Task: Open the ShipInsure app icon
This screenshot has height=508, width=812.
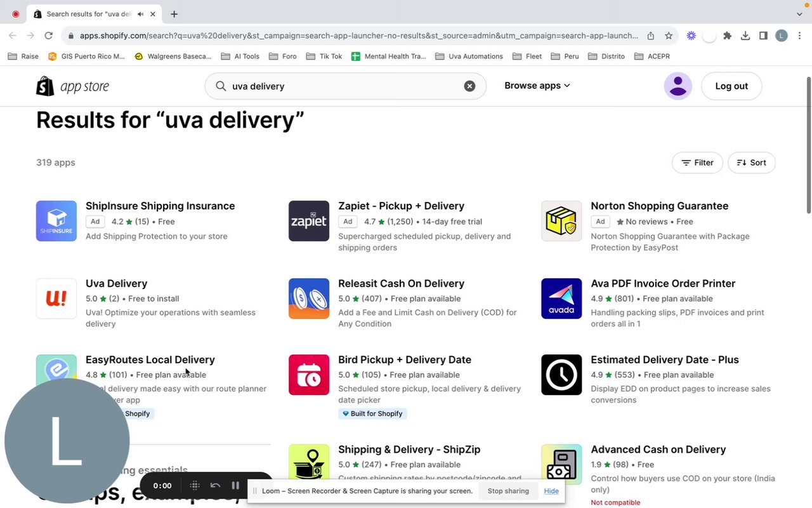Action: click(x=56, y=221)
